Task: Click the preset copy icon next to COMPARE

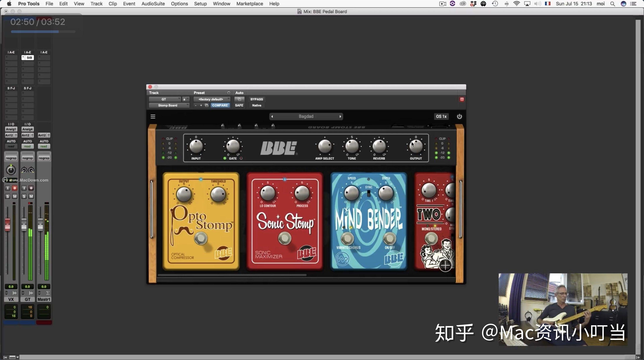Action: (x=207, y=105)
